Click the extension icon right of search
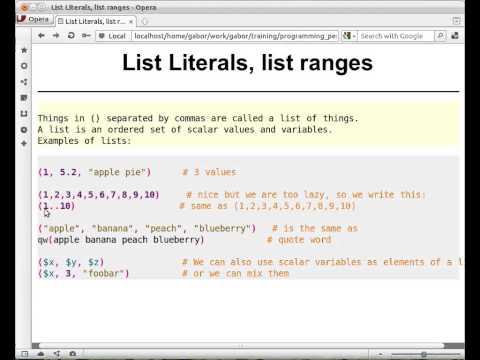480x360 pixels. [x=455, y=36]
